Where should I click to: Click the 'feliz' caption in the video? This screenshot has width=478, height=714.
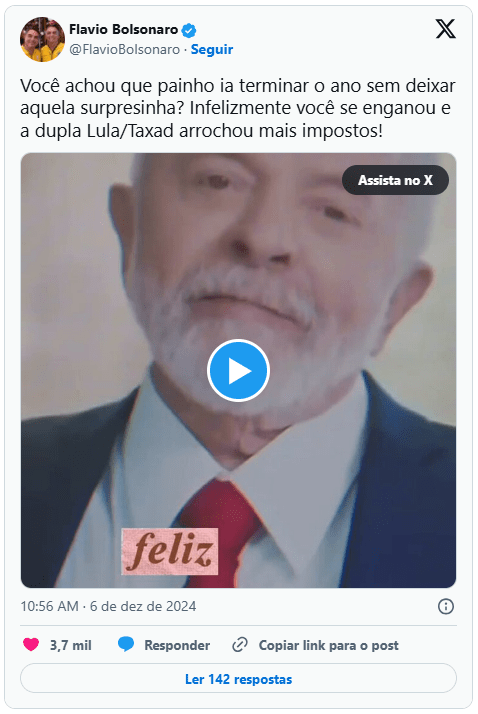pyautogui.click(x=170, y=551)
